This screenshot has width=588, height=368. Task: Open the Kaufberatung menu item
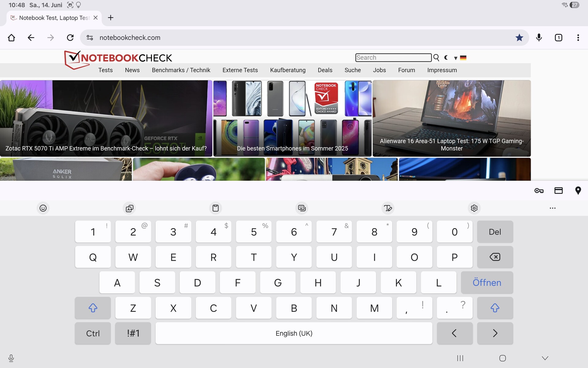tap(288, 70)
